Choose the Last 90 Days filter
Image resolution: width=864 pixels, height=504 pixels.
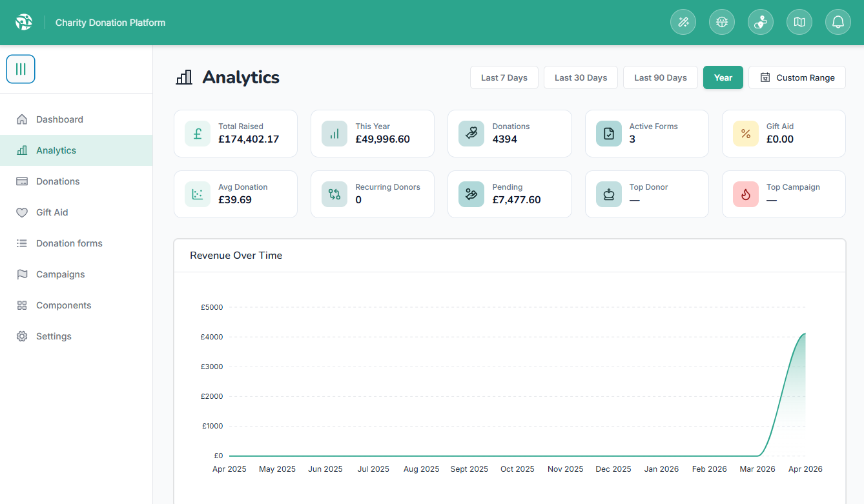pyautogui.click(x=660, y=77)
